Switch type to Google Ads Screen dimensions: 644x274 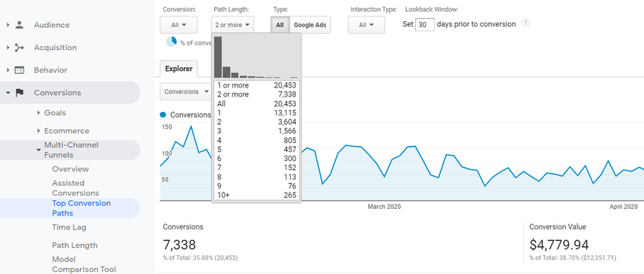click(x=310, y=25)
